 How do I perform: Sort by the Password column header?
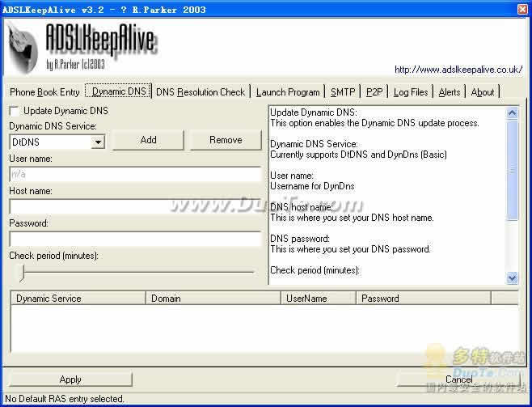(424, 299)
